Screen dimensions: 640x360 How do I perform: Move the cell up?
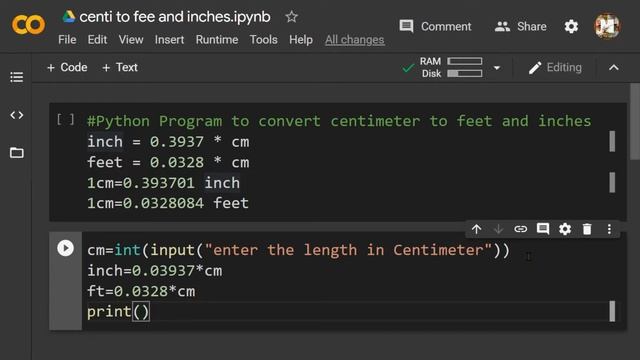pyautogui.click(x=476, y=229)
